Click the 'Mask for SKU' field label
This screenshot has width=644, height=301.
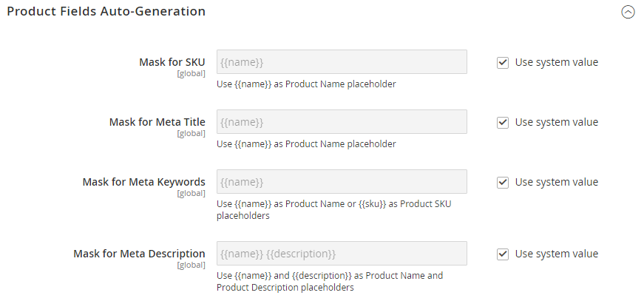coord(172,62)
